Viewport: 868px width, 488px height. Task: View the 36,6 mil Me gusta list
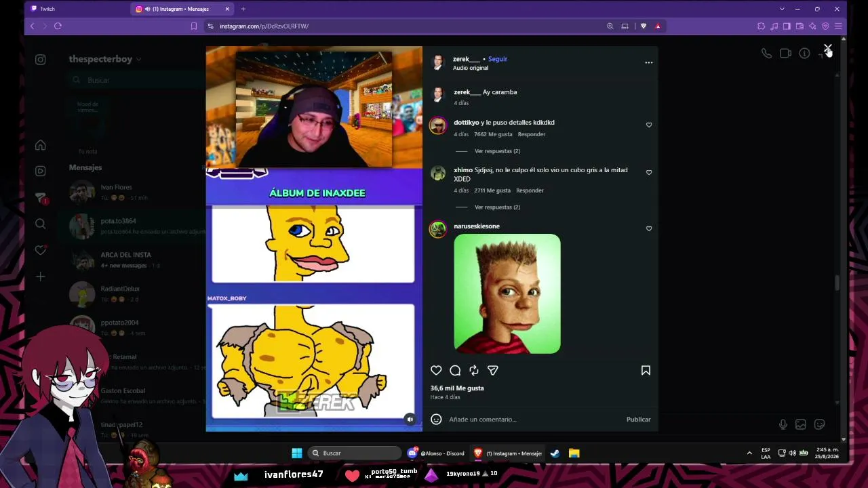(457, 388)
